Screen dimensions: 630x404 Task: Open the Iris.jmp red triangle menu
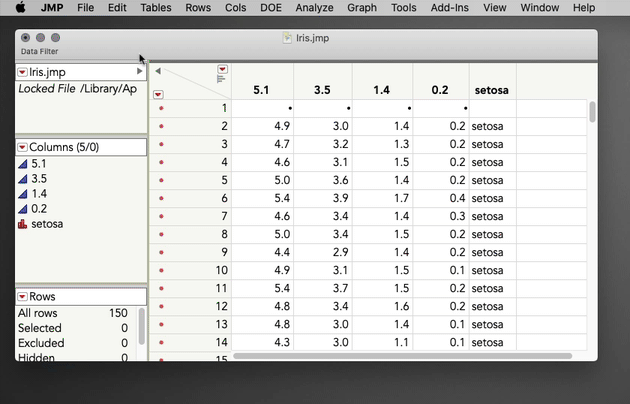coord(23,72)
